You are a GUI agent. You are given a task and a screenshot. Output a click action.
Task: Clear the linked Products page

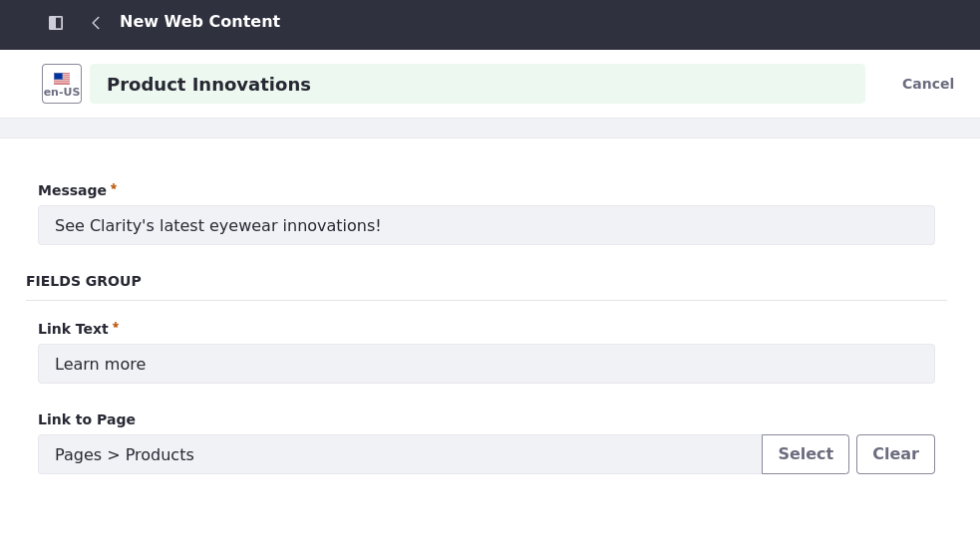tap(895, 454)
